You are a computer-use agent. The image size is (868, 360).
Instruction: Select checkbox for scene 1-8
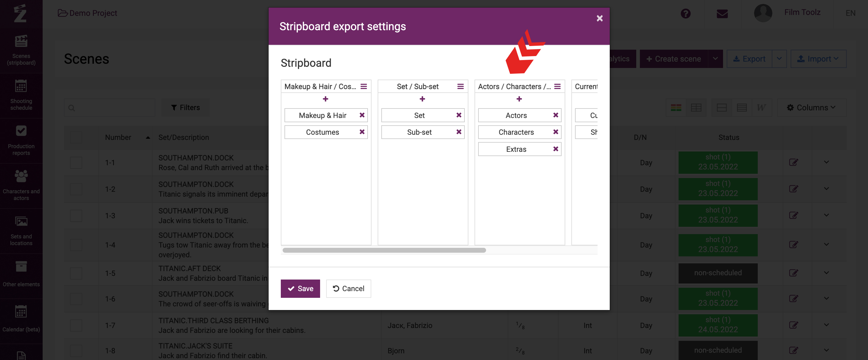coord(76,351)
